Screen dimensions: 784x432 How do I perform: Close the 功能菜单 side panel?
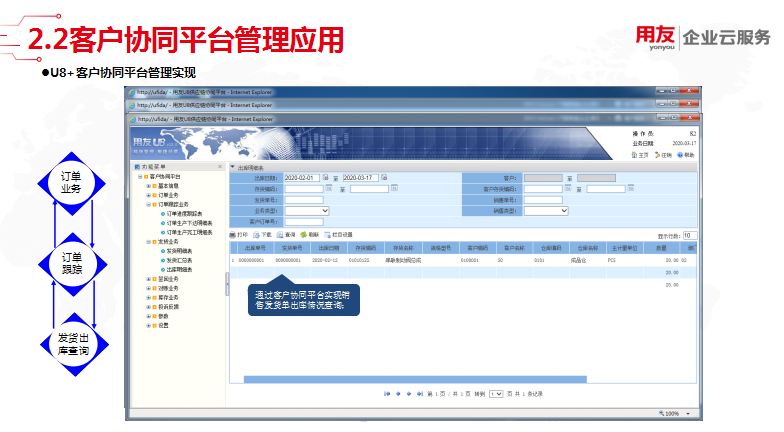click(220, 166)
